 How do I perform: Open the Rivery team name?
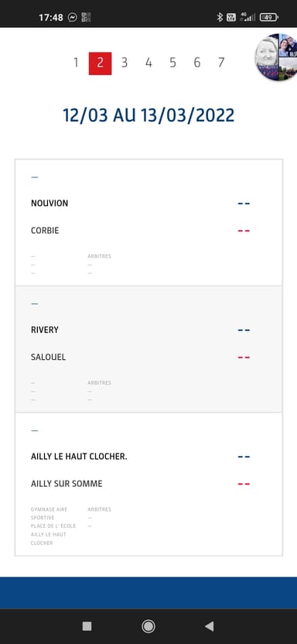pyautogui.click(x=45, y=330)
